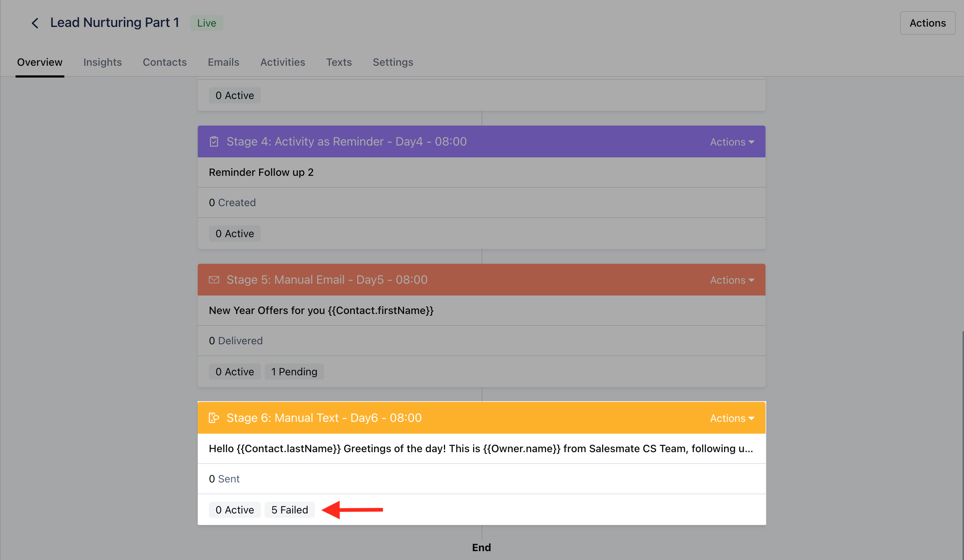Click the 0 Active badge in Stage 5
964x560 pixels.
[x=235, y=372]
